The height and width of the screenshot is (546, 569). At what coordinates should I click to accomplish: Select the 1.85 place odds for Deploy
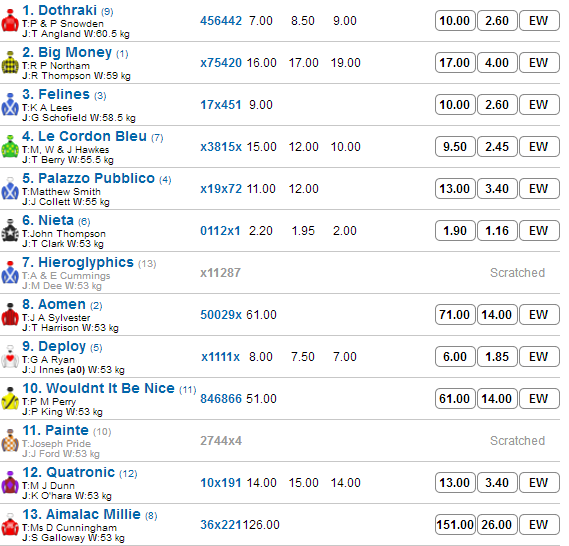497,357
